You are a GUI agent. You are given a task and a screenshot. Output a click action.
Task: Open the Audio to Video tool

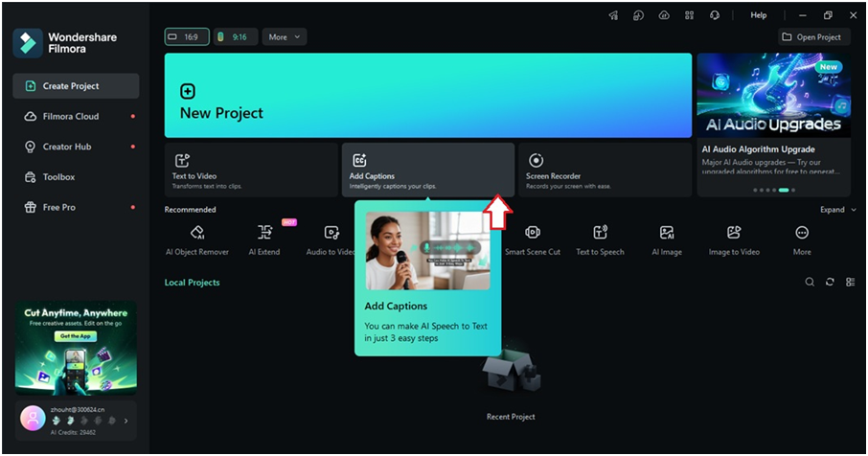pyautogui.click(x=331, y=240)
